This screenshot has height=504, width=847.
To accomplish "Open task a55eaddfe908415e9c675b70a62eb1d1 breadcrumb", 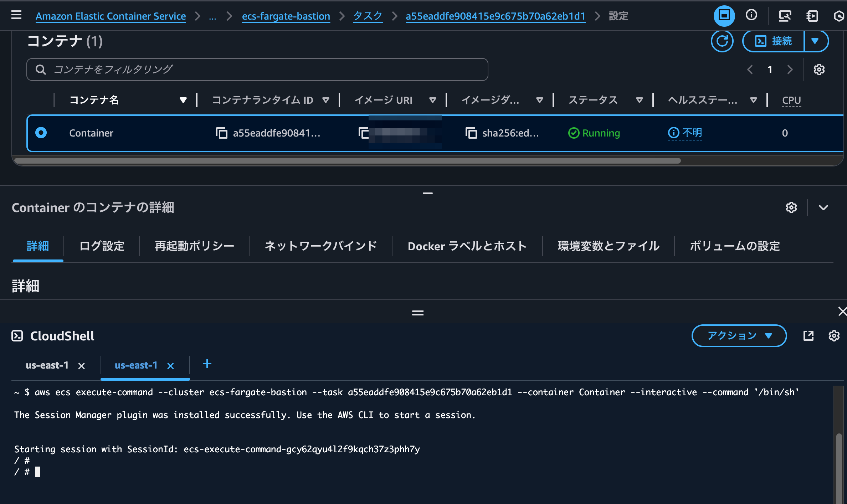I will [496, 16].
